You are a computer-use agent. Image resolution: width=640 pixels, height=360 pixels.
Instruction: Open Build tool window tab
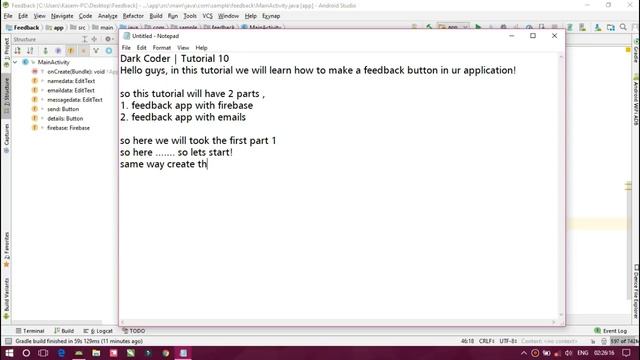(x=64, y=331)
